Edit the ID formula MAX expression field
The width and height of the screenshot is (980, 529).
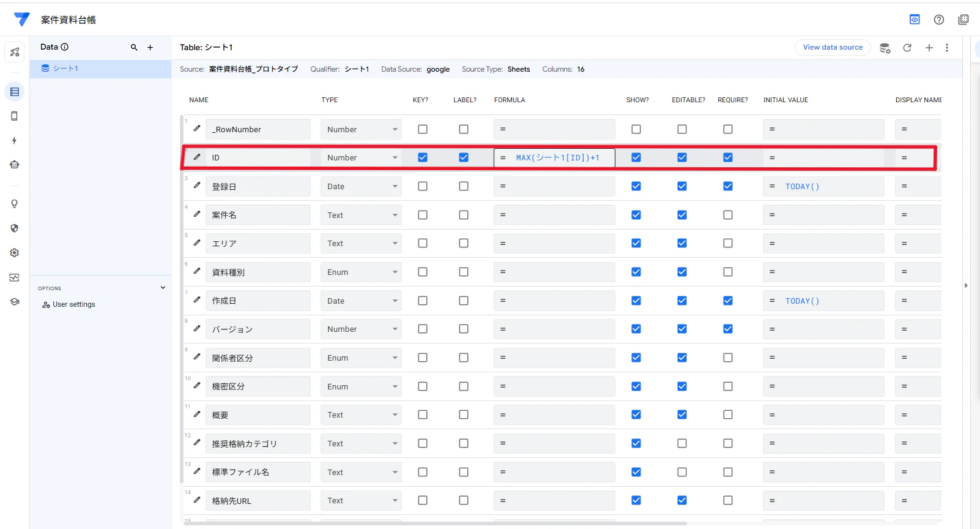tap(554, 157)
